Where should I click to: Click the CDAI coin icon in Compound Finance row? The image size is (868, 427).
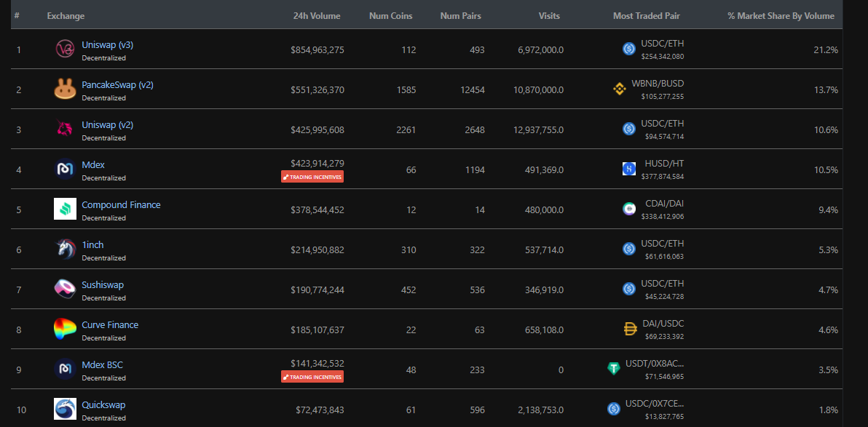[629, 209]
